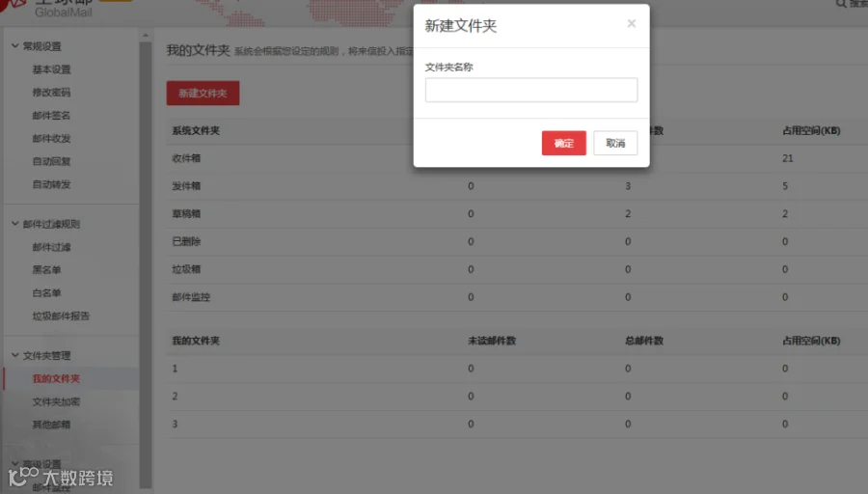Click the 文件夹名称 input field
Image resolution: width=868 pixels, height=494 pixels.
click(530, 90)
